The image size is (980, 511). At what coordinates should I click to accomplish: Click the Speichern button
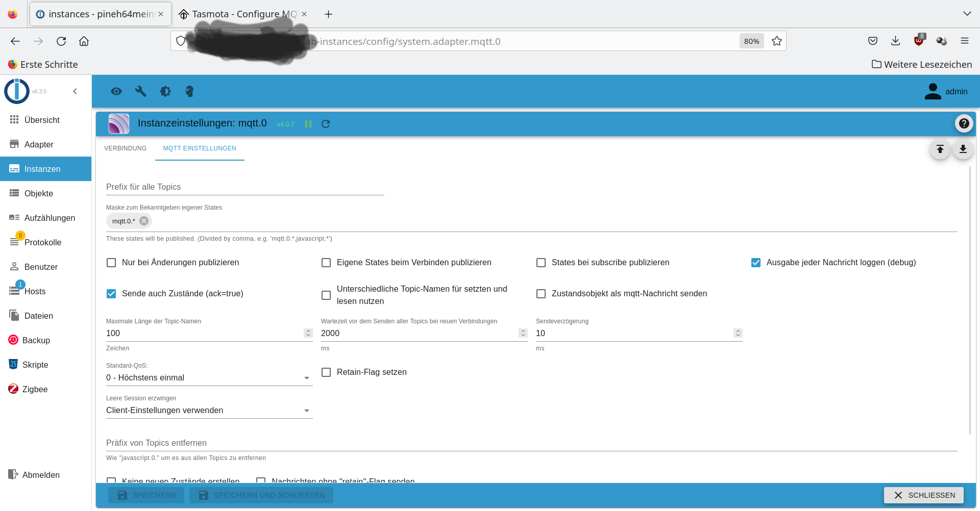pyautogui.click(x=146, y=495)
